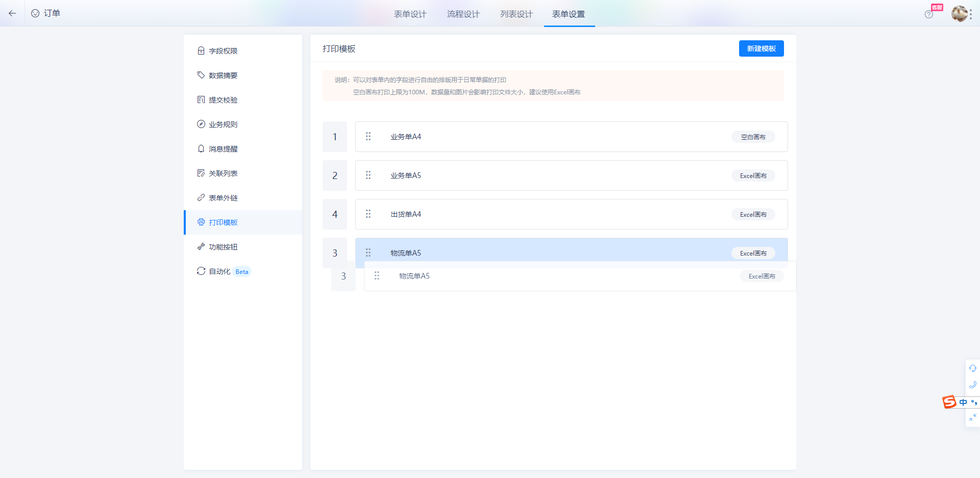Click the 新建模板 button

click(761, 48)
